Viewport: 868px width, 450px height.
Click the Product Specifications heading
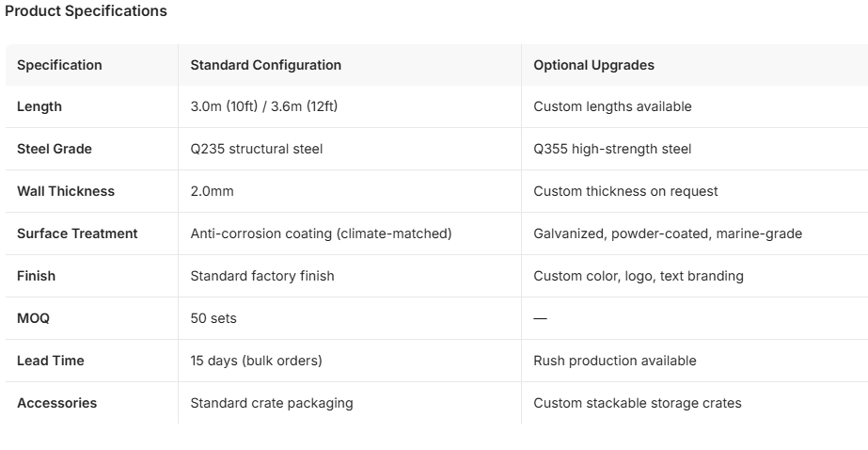click(86, 11)
